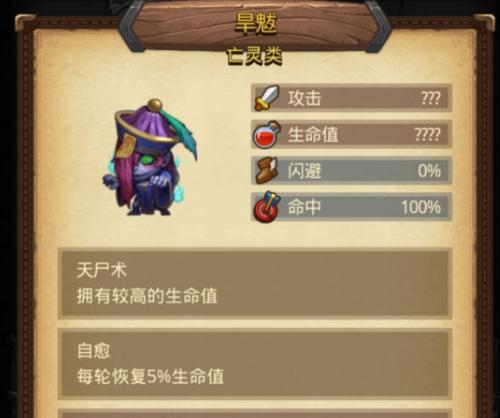Click the 100% accuracy value
500x418 pixels.
tap(421, 207)
